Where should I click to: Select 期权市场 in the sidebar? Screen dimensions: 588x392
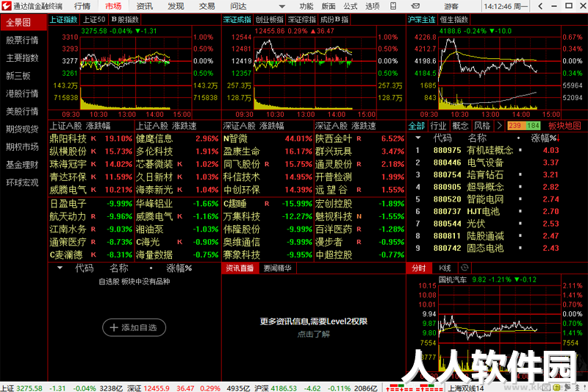pyautogui.click(x=24, y=146)
